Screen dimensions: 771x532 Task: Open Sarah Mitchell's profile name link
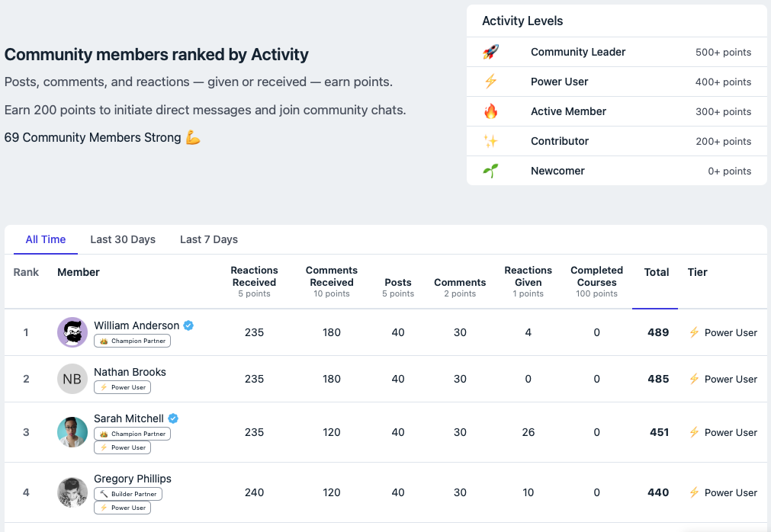pos(129,418)
